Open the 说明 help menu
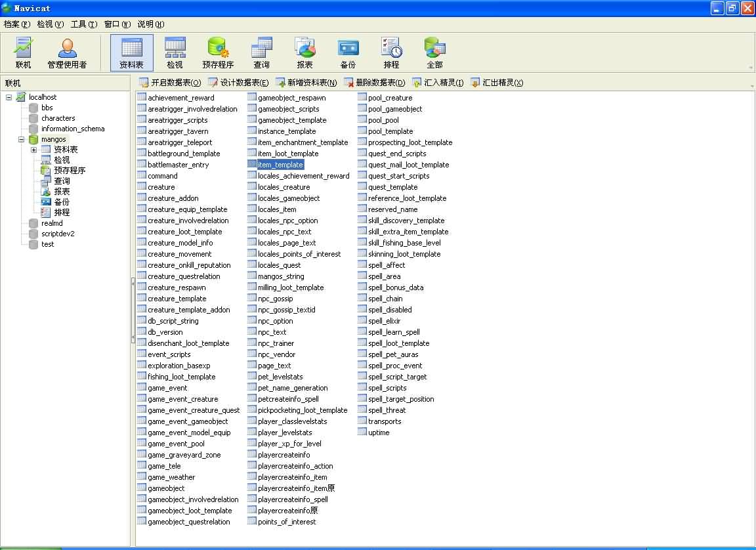Screen dimensions: 756x550 (x=151, y=24)
